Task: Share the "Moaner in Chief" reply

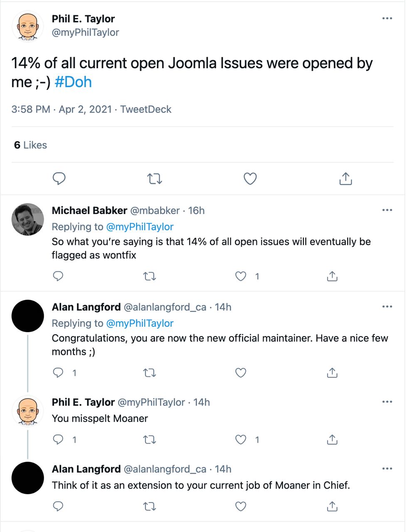Action: click(332, 506)
